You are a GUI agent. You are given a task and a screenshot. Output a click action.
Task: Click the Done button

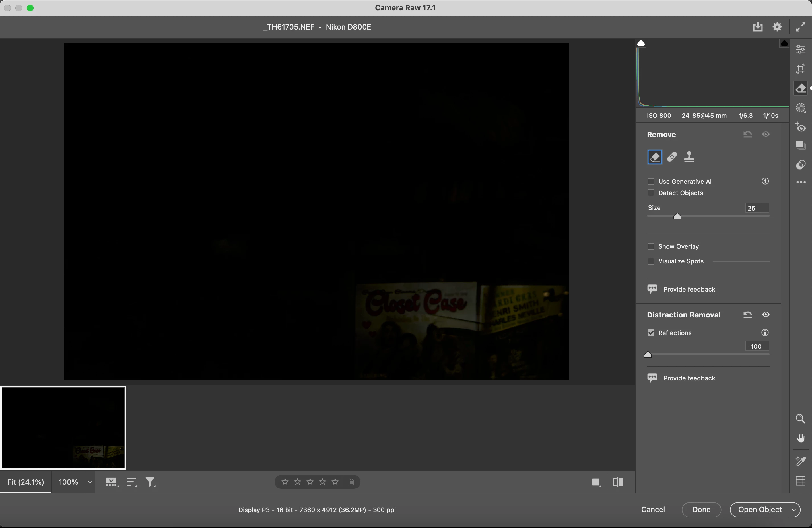701,509
